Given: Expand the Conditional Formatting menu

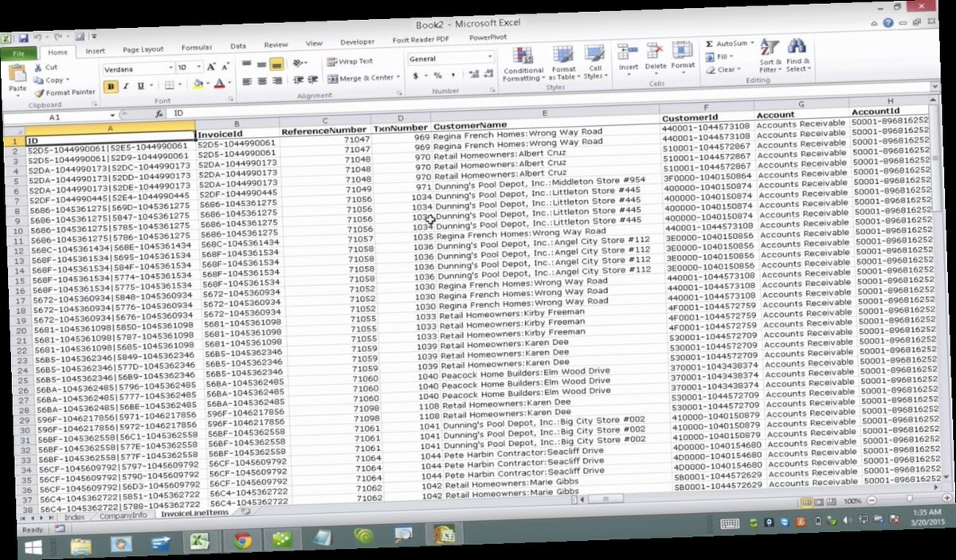Looking at the screenshot, I should 523,64.
